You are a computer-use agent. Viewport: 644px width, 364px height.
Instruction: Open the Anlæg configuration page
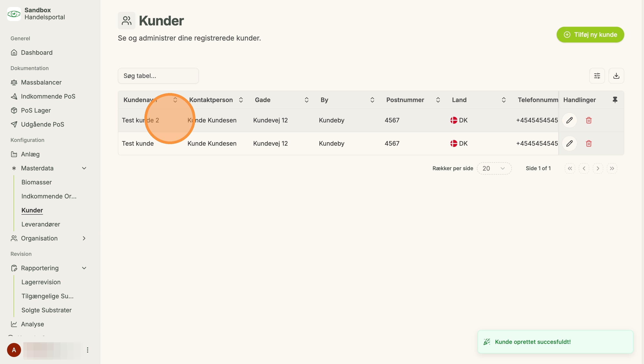click(x=30, y=154)
